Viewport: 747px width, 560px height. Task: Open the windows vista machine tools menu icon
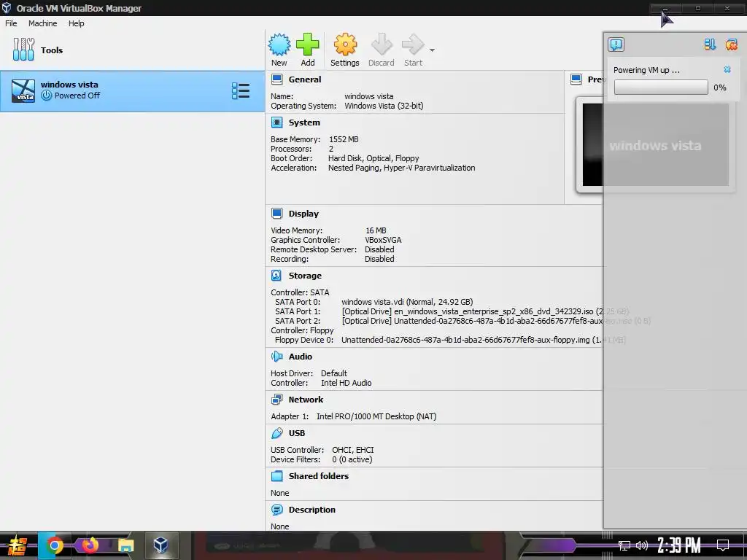[x=241, y=90]
